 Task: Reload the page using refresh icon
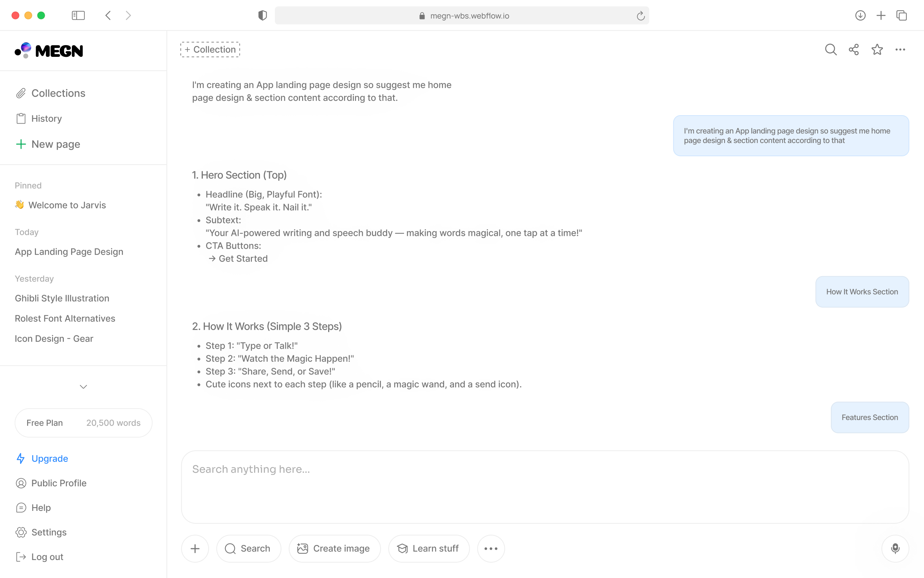click(641, 16)
